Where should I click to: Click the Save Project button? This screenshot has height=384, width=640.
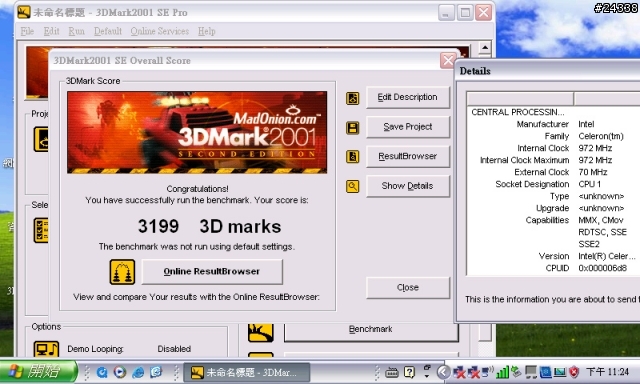click(x=408, y=127)
